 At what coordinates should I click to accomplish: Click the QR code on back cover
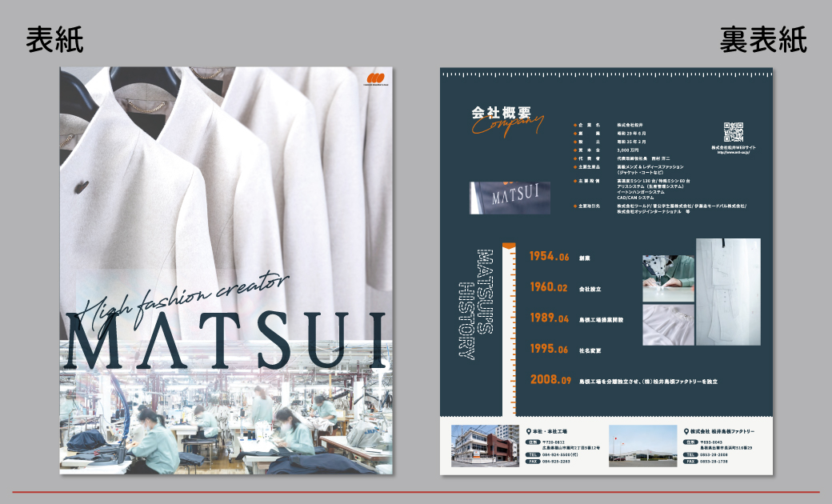(x=734, y=132)
